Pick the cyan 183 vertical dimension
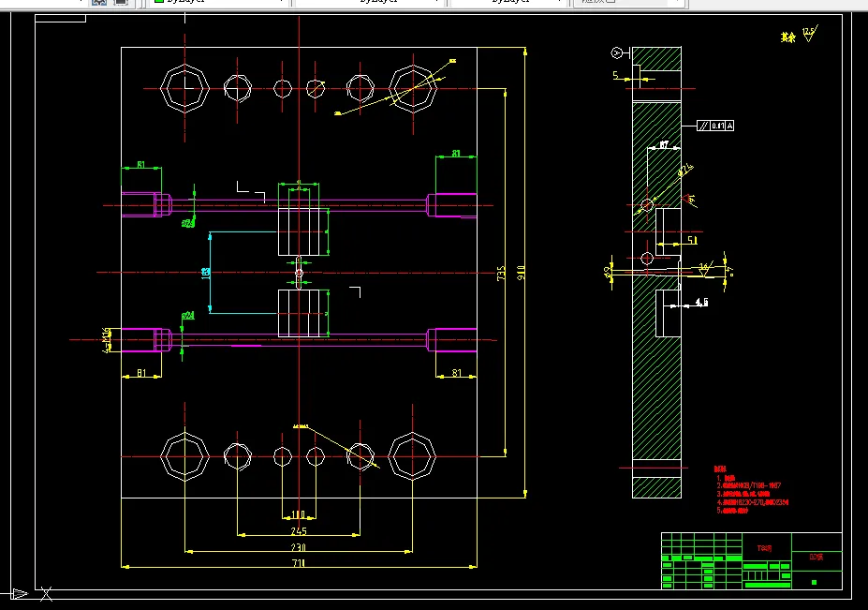Viewport: 868px width, 610px height. [205, 273]
